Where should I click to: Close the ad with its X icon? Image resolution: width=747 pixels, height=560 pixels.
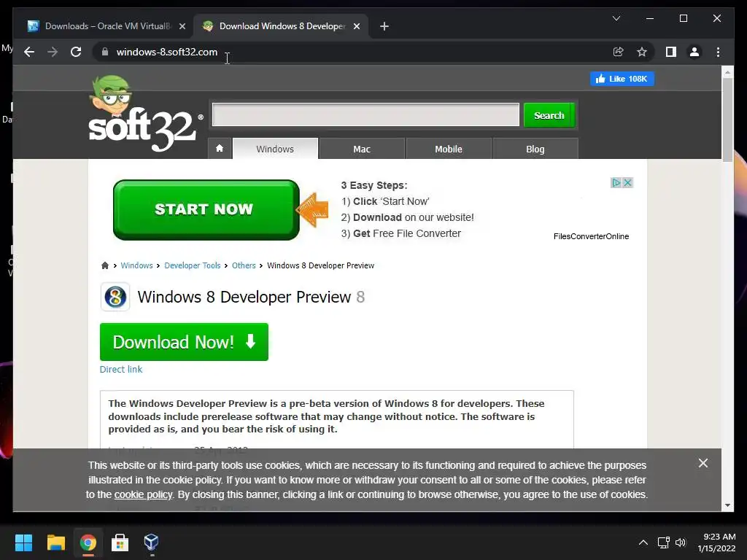tap(628, 183)
